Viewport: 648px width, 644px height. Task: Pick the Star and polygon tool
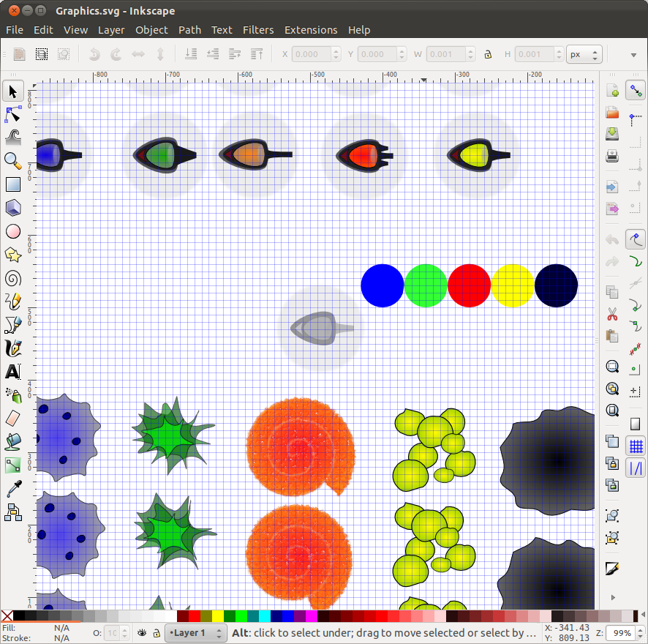click(x=13, y=255)
